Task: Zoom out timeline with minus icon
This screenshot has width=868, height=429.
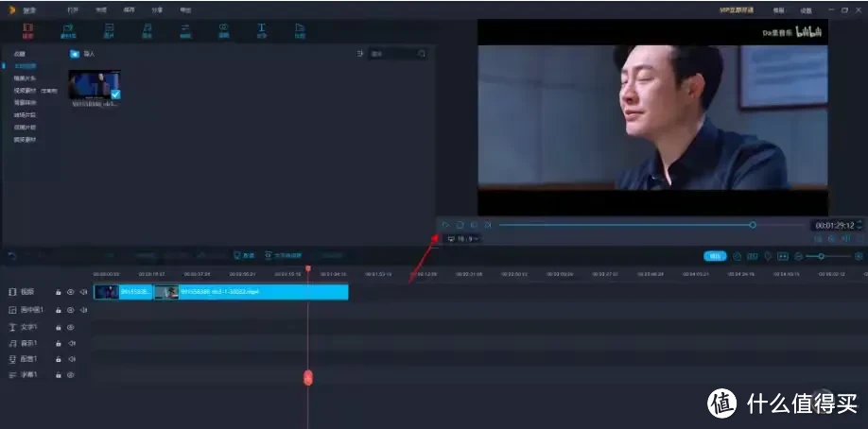Action: pyautogui.click(x=798, y=256)
